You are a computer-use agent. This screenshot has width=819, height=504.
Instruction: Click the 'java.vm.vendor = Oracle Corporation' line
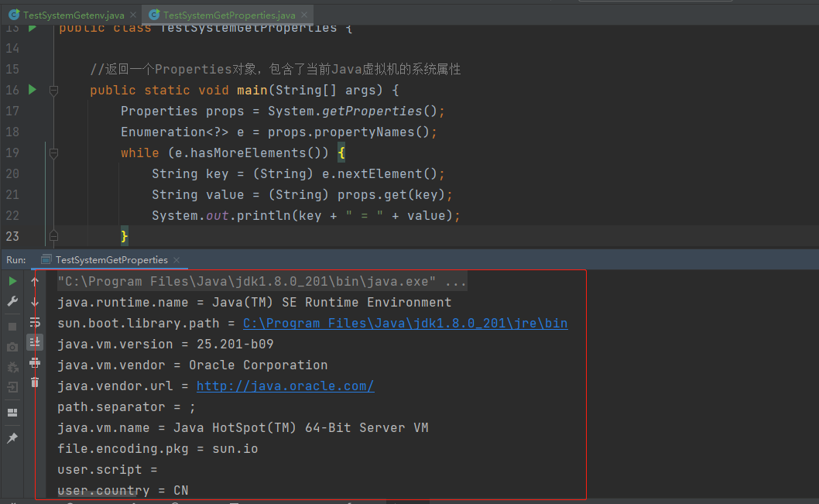pos(193,365)
